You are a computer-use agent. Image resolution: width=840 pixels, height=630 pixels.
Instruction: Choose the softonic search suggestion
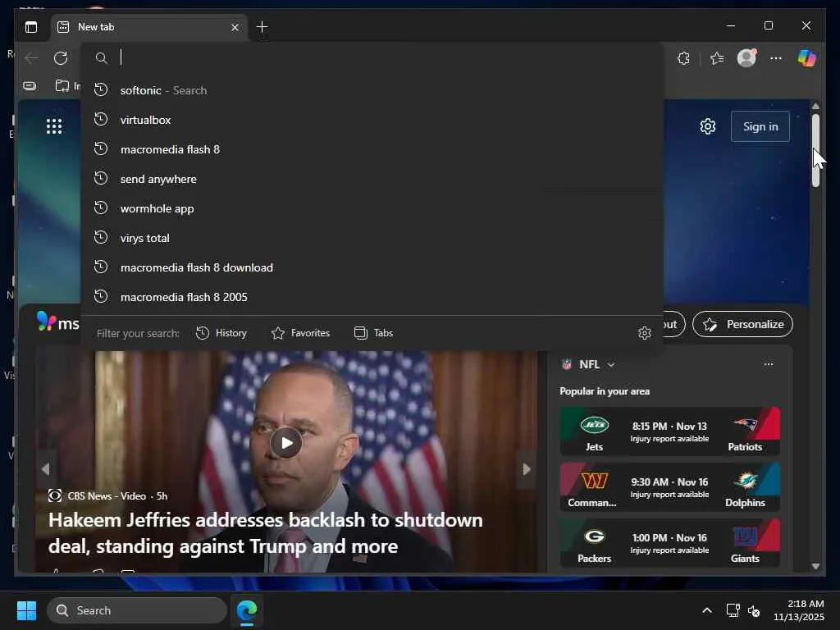click(372, 90)
